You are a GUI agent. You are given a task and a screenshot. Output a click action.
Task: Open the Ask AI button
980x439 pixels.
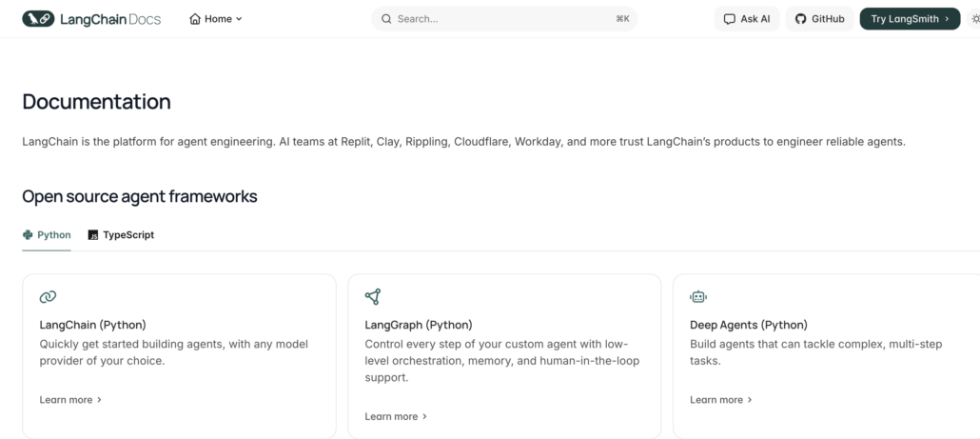pyautogui.click(x=747, y=19)
